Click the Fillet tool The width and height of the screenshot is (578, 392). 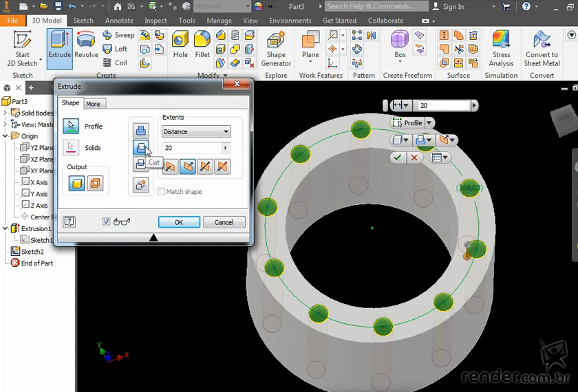click(202, 45)
